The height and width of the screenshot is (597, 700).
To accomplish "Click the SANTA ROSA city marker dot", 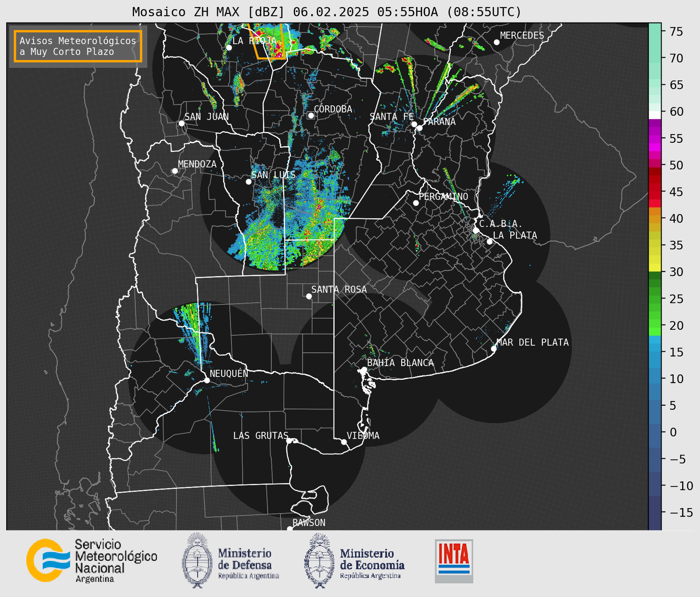I will tap(309, 296).
